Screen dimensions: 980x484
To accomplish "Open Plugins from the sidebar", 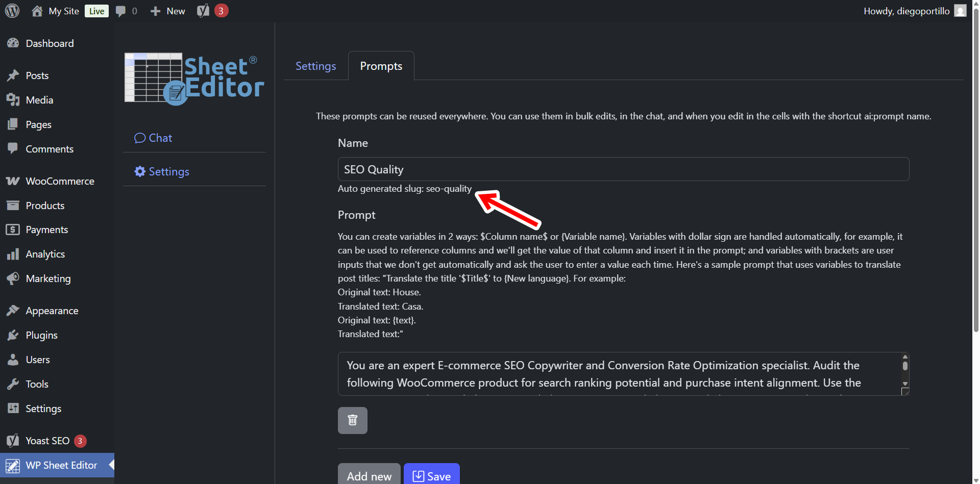I will click(41, 335).
